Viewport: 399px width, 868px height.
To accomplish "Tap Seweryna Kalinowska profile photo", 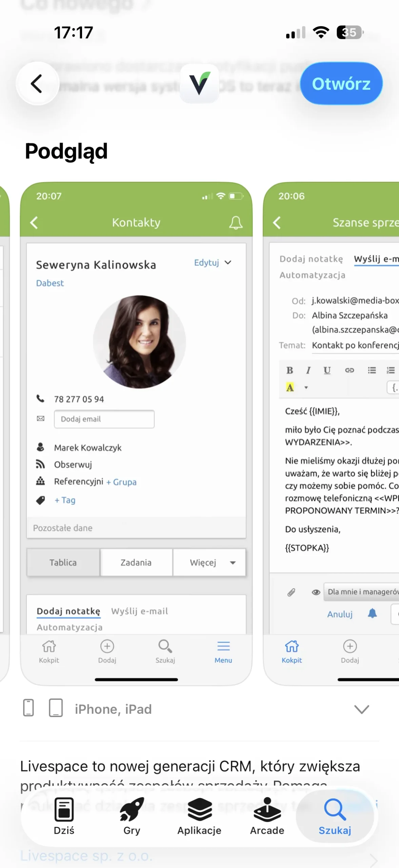I will pos(140,342).
